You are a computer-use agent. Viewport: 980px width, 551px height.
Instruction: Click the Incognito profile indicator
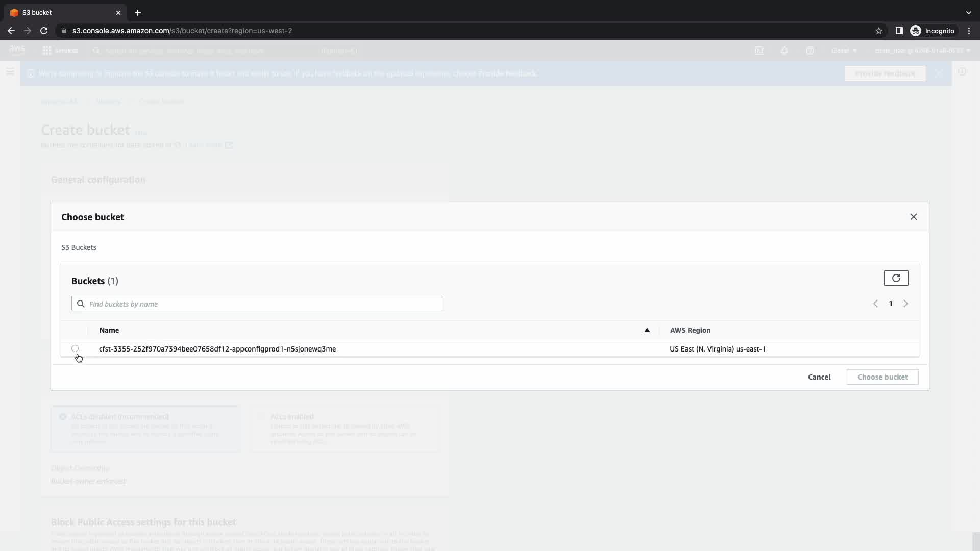pos(933,31)
